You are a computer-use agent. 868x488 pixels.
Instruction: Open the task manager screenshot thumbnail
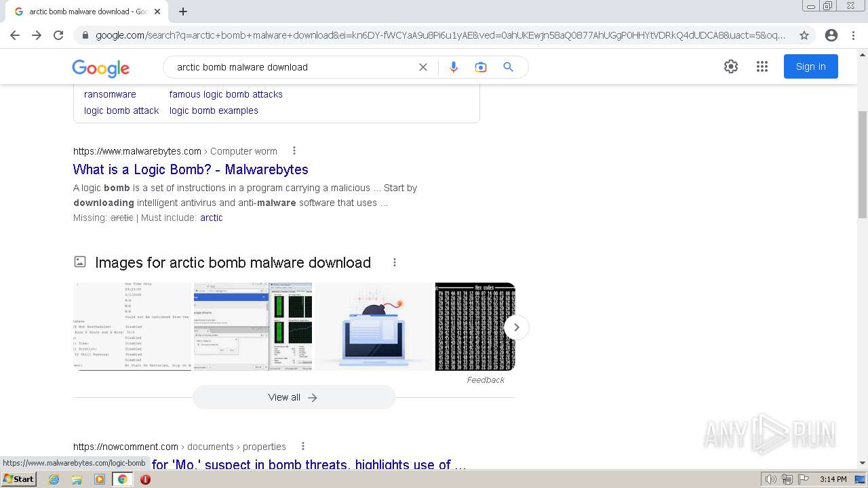(253, 327)
